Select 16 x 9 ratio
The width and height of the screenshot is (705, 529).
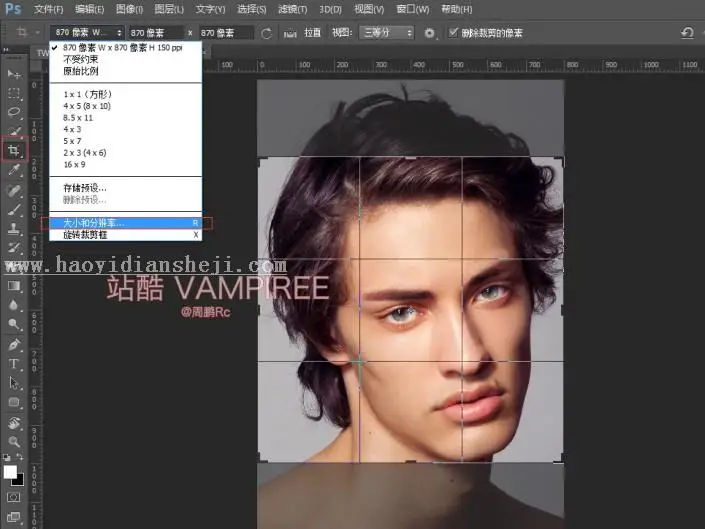[125, 164]
